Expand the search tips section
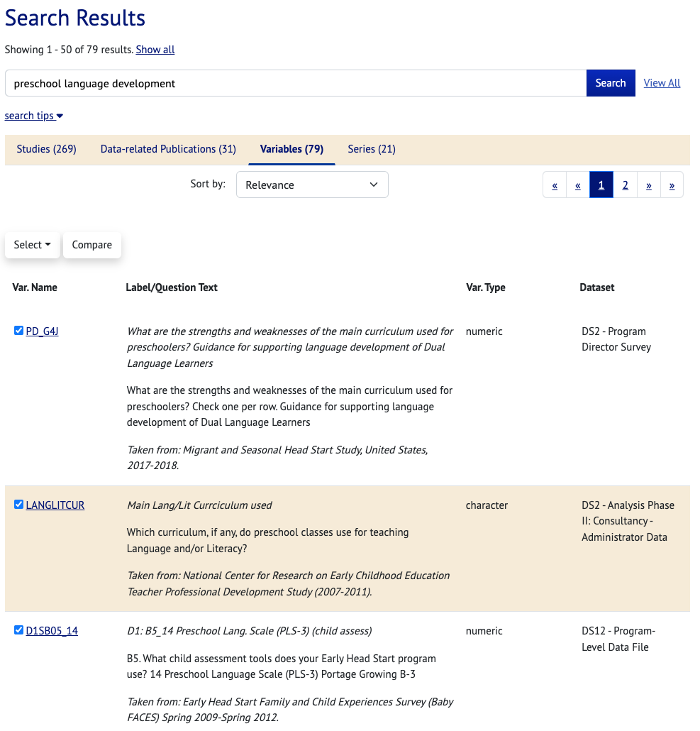Screen dimensions: 700x731 pos(33,116)
